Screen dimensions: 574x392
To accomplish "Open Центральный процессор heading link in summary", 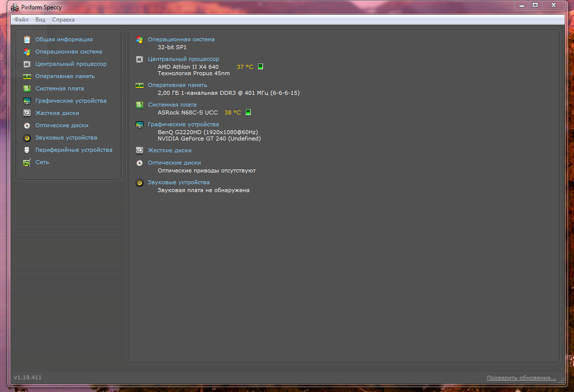I will [x=183, y=59].
